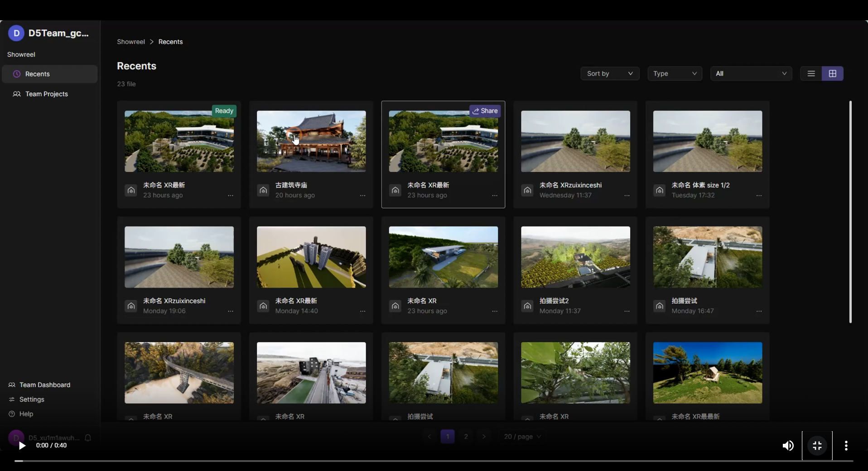This screenshot has width=868, height=471.
Task: Open the 拍摄尝试2 thumbnail
Action: (x=575, y=257)
